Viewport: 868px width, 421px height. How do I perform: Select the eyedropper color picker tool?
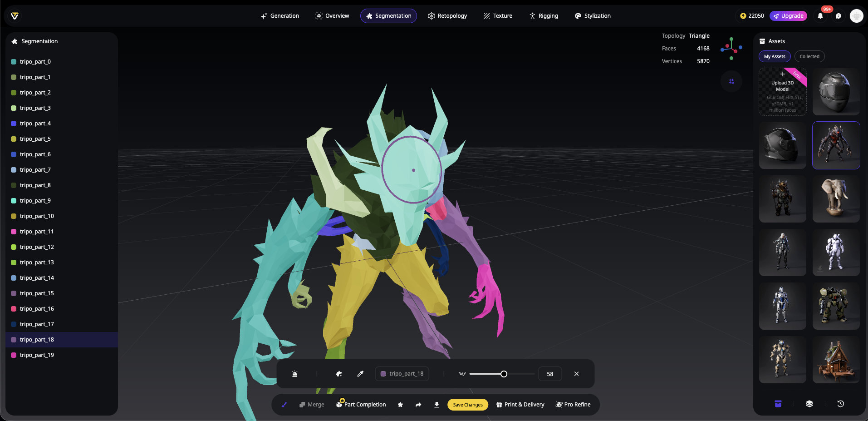click(360, 374)
